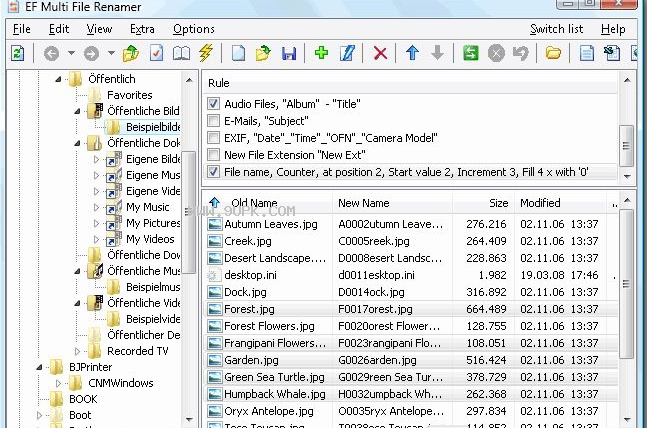
Task: Uncheck the File name Counter rule
Action: pyautogui.click(x=213, y=171)
